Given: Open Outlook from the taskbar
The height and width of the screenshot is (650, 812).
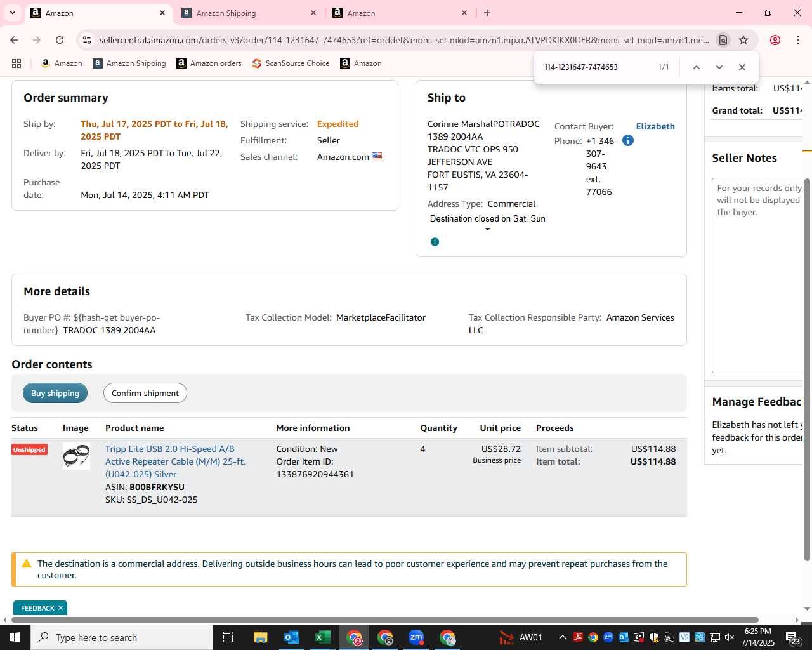Looking at the screenshot, I should [x=291, y=637].
